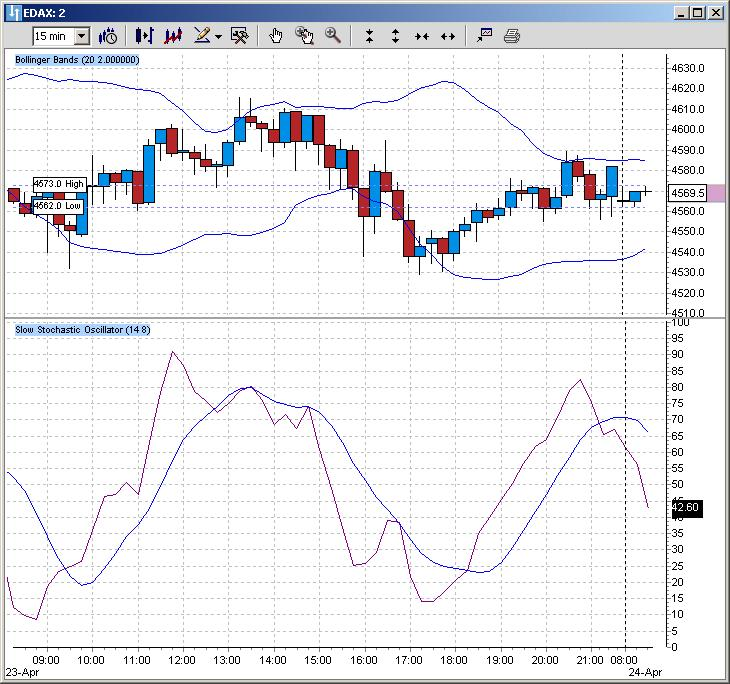Screen dimensions: 730x684
Task: Open the chart settings hammer icon
Action: click(x=240, y=36)
